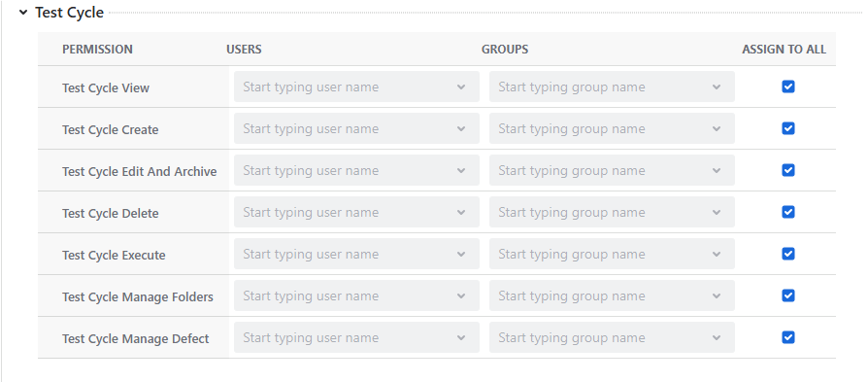Open groups dropdown arrow for Test Cycle Manage Defect
Image resolution: width=868 pixels, height=382 pixels.
pos(717,337)
